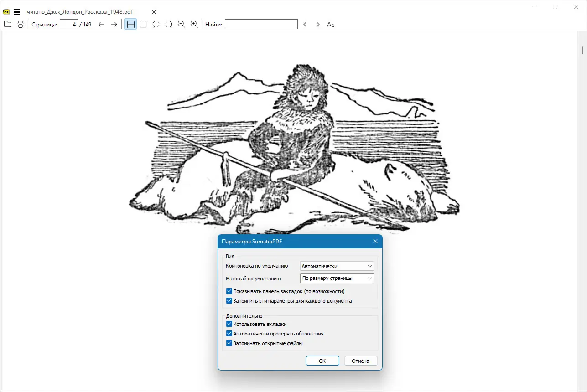Expand the Масштаб по умолчанию dropdown
This screenshot has width=587, height=392.
coord(337,278)
